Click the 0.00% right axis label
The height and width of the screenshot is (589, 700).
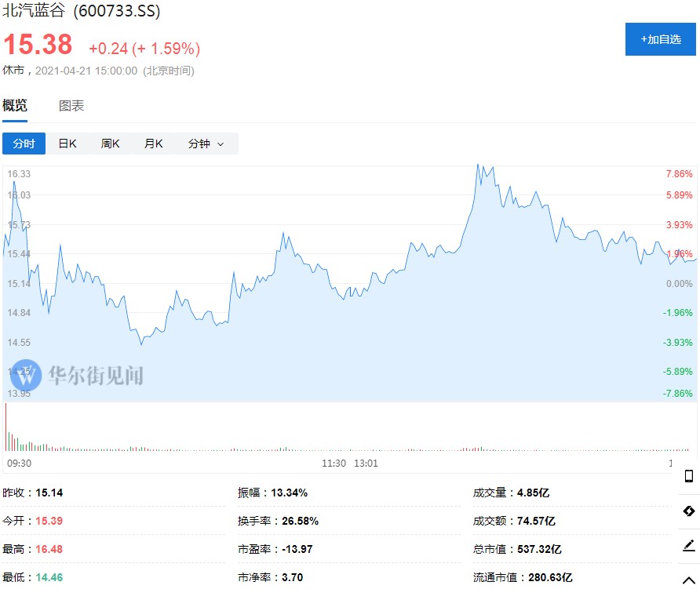point(679,283)
